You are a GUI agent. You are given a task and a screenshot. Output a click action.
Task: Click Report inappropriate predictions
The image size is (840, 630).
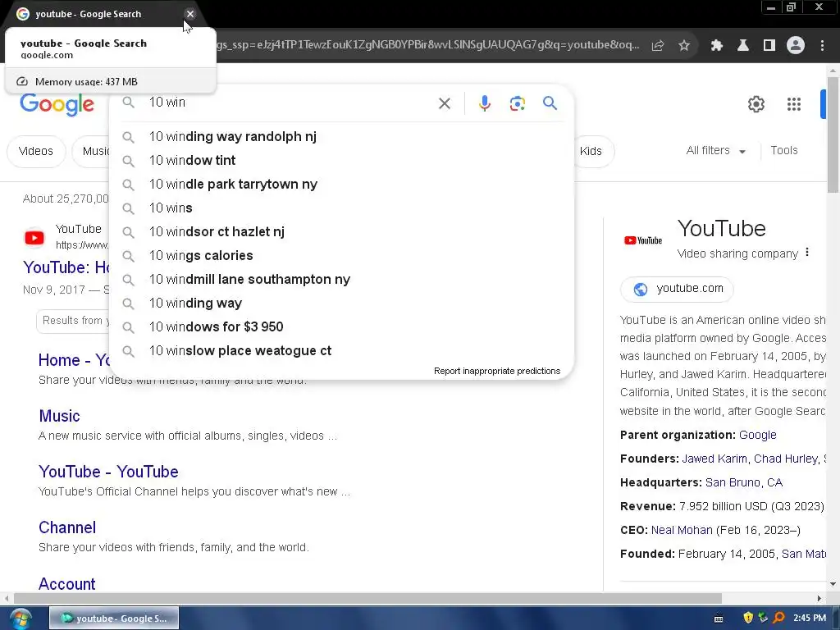[x=496, y=371]
